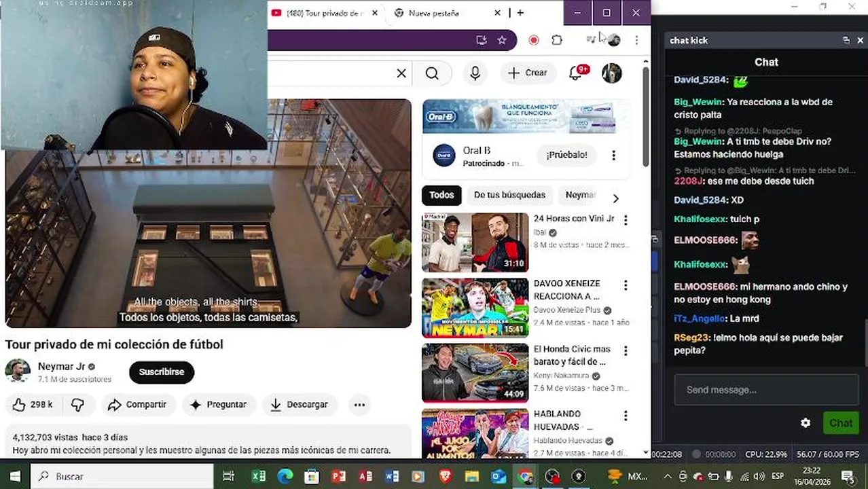Open the system tray volume control
This screenshot has height=489, width=868.
coord(759,476)
